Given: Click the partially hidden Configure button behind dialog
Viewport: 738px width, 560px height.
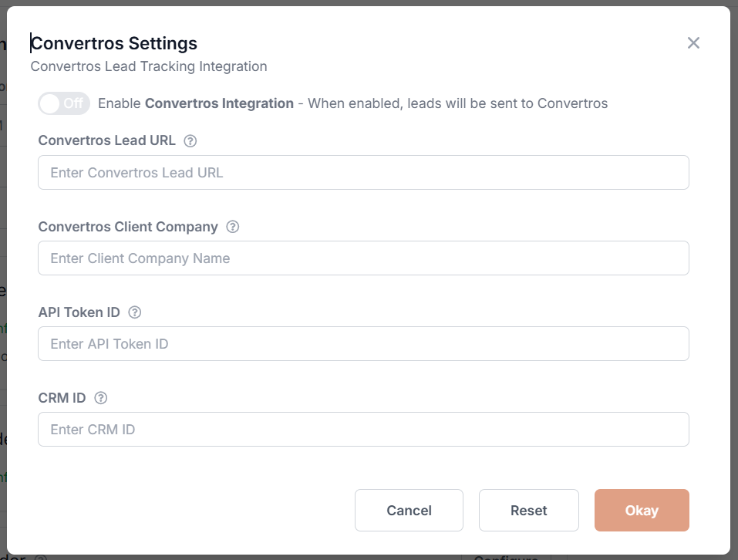Looking at the screenshot, I should pyautogui.click(x=506, y=557).
